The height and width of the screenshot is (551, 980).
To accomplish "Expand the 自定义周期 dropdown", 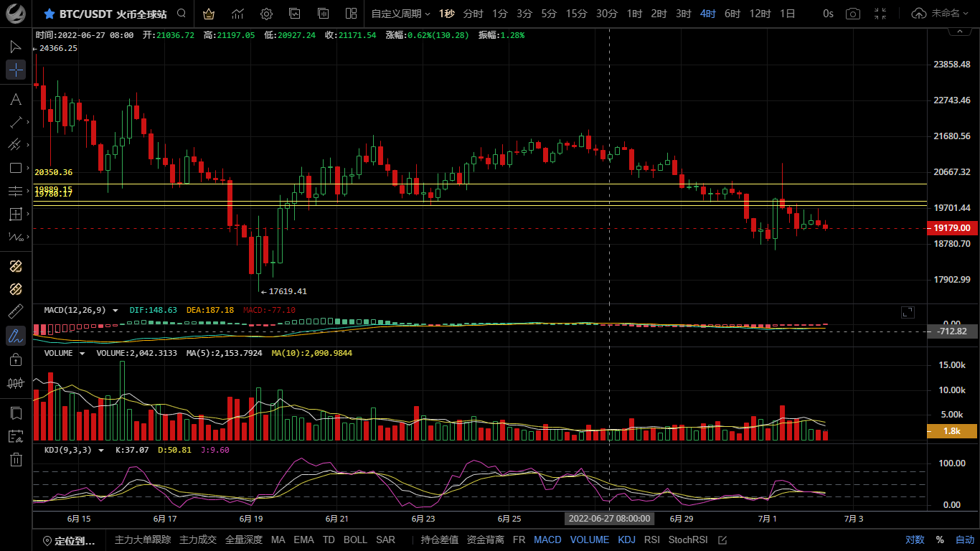I will 400,14.
